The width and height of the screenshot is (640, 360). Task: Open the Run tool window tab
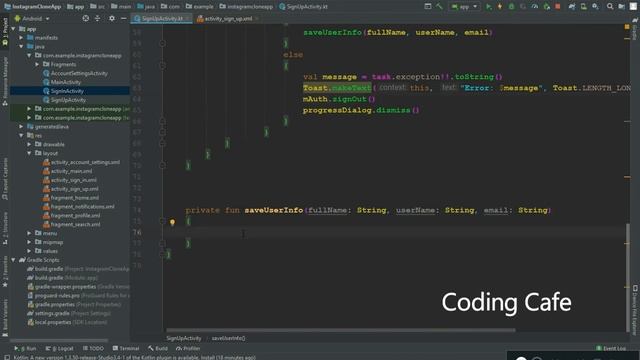click(25, 349)
